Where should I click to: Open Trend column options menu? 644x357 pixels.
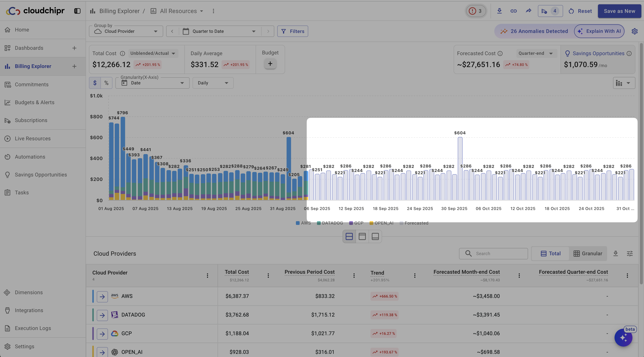click(415, 276)
